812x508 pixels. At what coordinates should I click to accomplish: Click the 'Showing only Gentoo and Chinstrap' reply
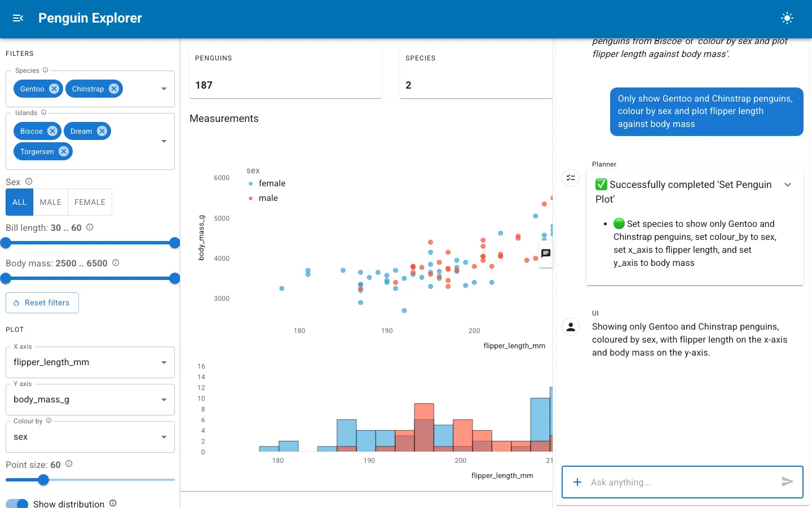pos(690,340)
